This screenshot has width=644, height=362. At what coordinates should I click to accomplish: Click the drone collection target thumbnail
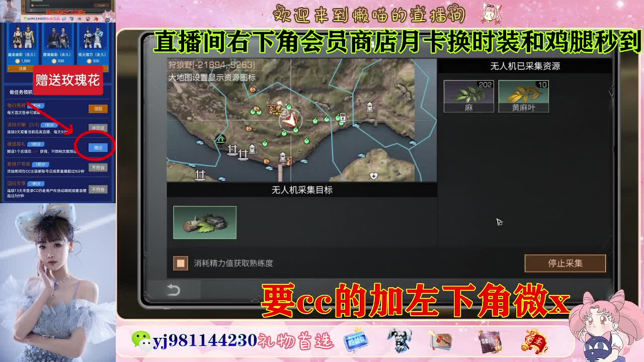click(205, 222)
